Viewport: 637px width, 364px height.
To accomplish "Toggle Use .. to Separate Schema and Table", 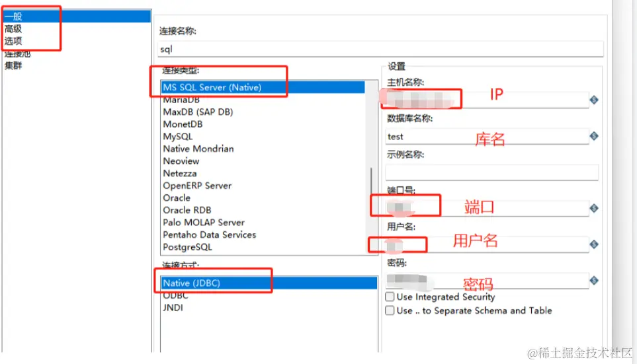I will (390, 310).
